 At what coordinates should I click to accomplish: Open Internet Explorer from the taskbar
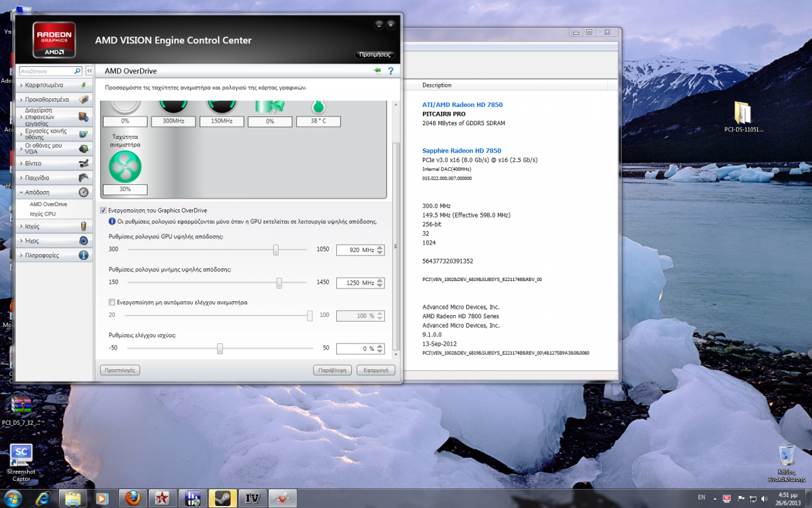point(44,498)
